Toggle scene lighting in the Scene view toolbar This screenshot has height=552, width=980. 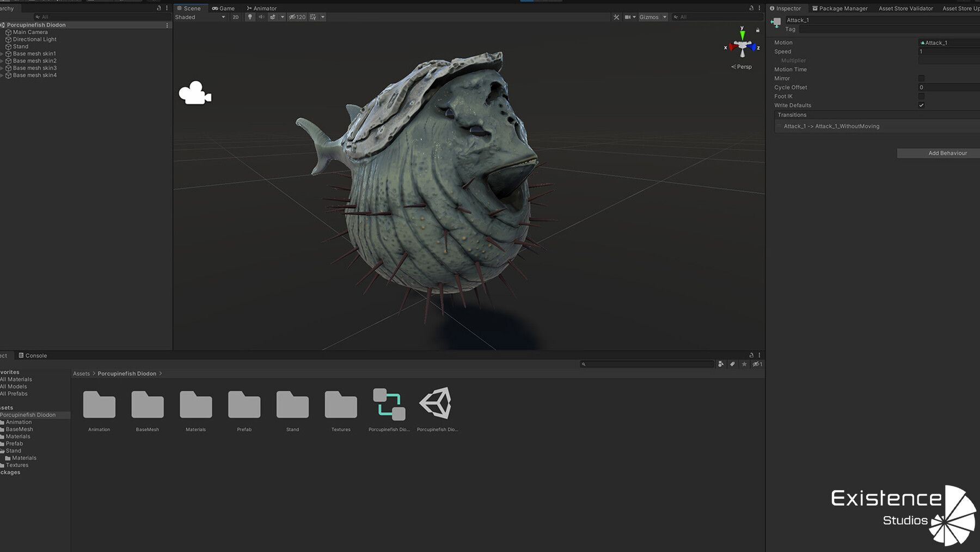click(x=249, y=17)
